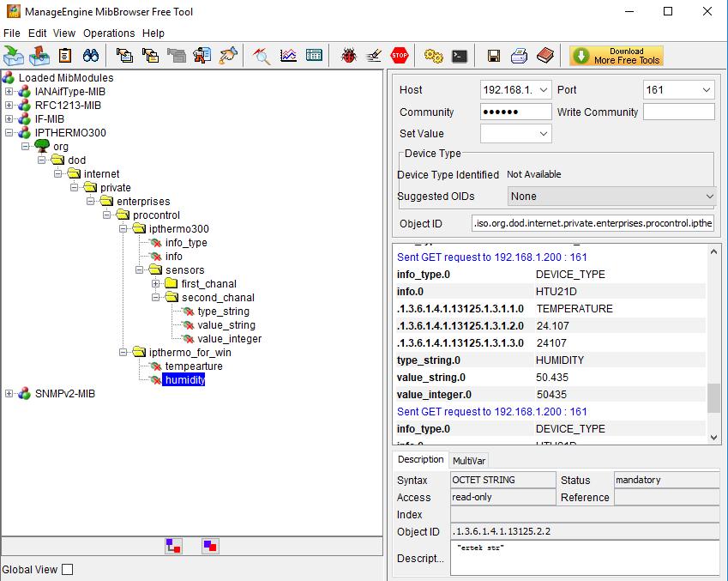This screenshot has width=728, height=581.
Task: Click the SNMP SET toolbar icon
Action: pos(202,56)
